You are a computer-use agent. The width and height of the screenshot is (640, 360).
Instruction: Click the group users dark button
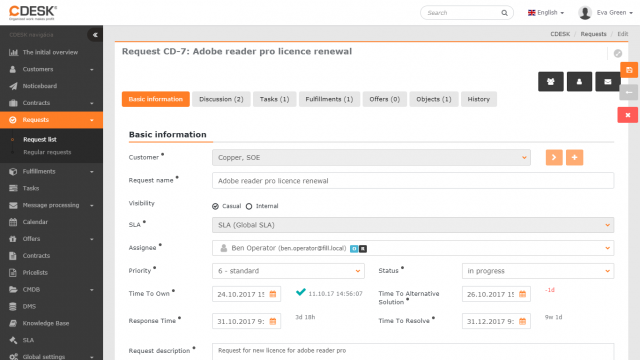[551, 82]
